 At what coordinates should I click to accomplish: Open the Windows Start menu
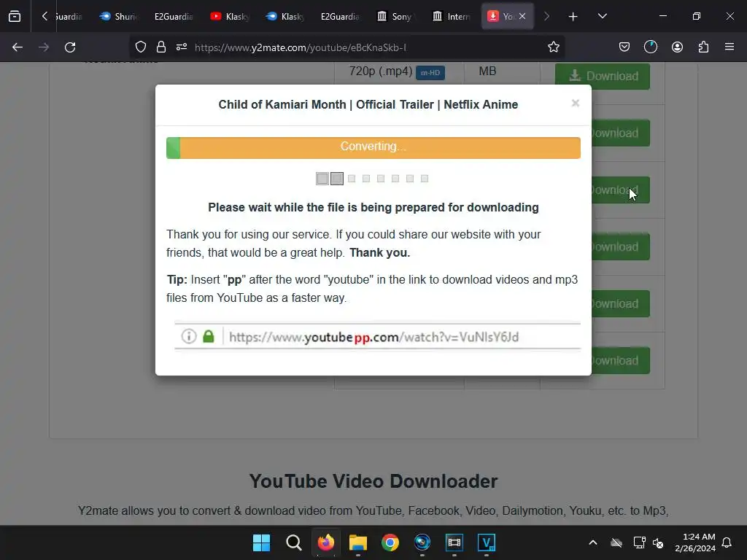[262, 542]
